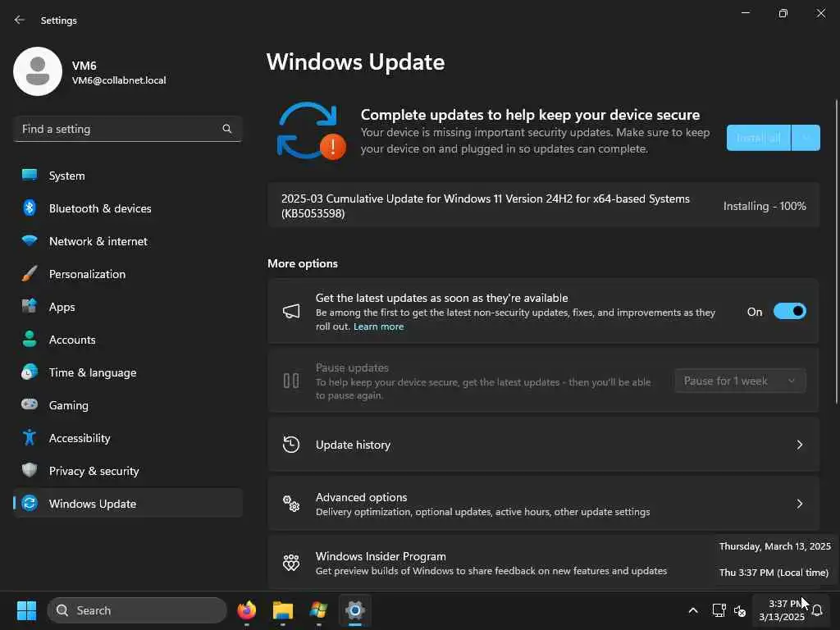840x630 pixels.
Task: Expand Update history chevron arrow
Action: (799, 445)
